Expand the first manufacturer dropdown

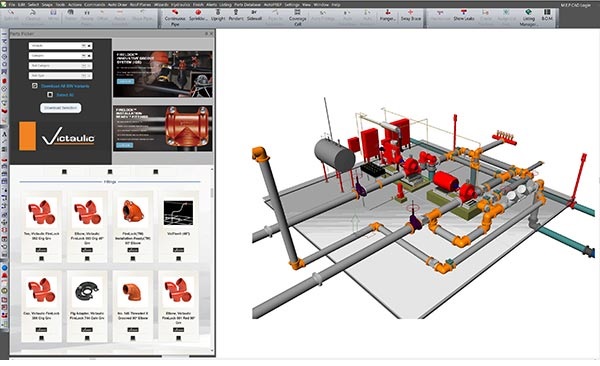pos(60,46)
